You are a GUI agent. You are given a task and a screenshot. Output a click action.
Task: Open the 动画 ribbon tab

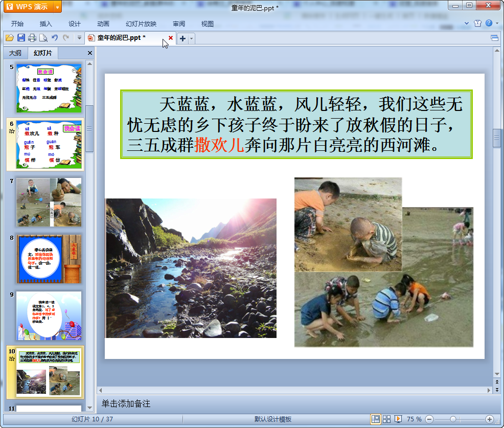point(103,24)
